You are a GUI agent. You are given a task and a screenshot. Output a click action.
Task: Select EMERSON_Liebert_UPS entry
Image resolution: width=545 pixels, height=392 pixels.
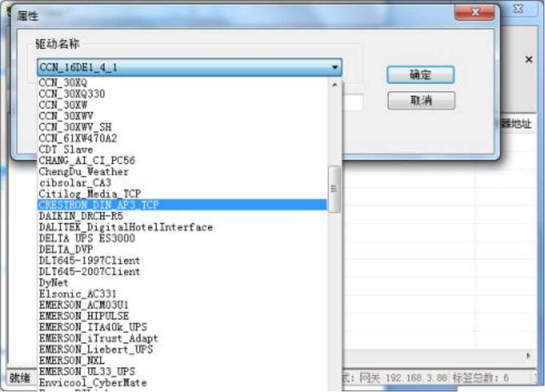182,350
